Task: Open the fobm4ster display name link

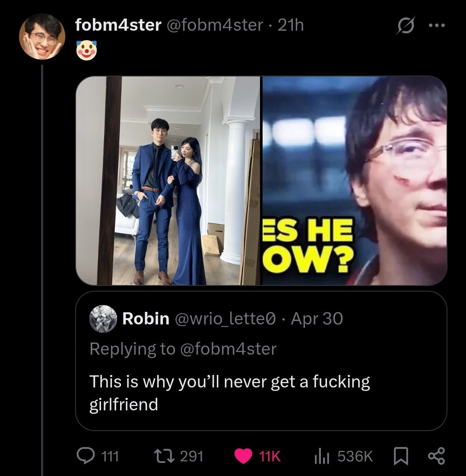Action: [118, 25]
